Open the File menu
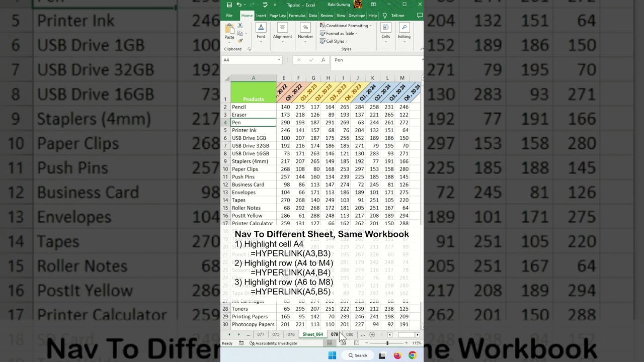This screenshot has height=362, width=644. coord(229,16)
